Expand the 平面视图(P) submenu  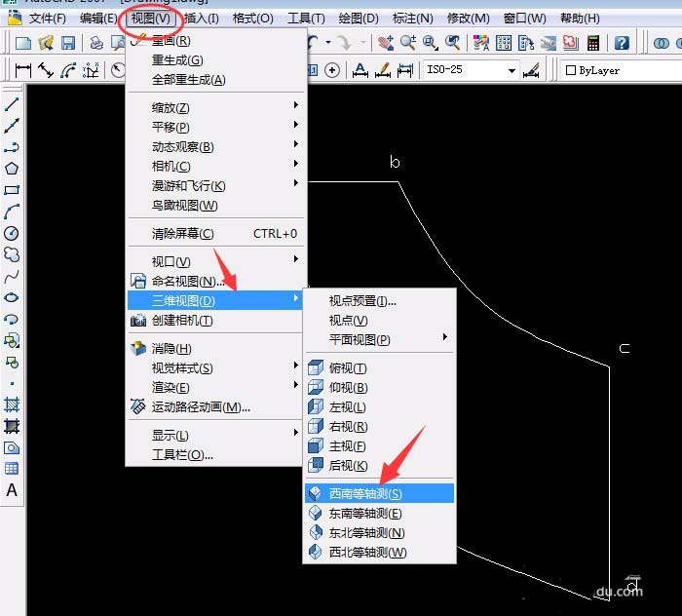click(x=379, y=339)
